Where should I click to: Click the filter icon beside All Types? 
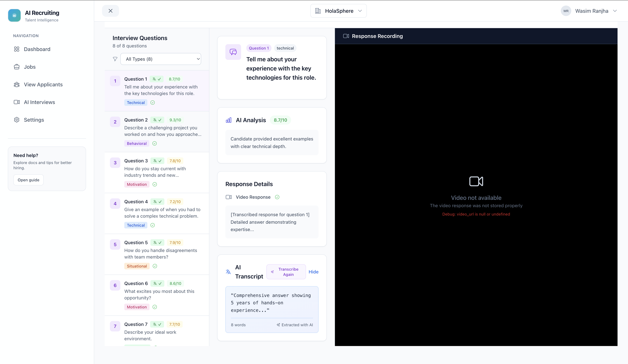tap(115, 59)
